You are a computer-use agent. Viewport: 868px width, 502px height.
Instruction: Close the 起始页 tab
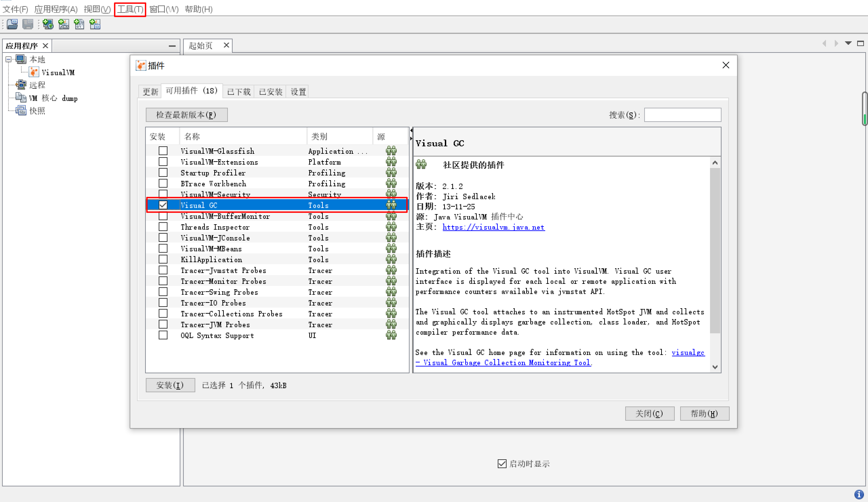226,45
